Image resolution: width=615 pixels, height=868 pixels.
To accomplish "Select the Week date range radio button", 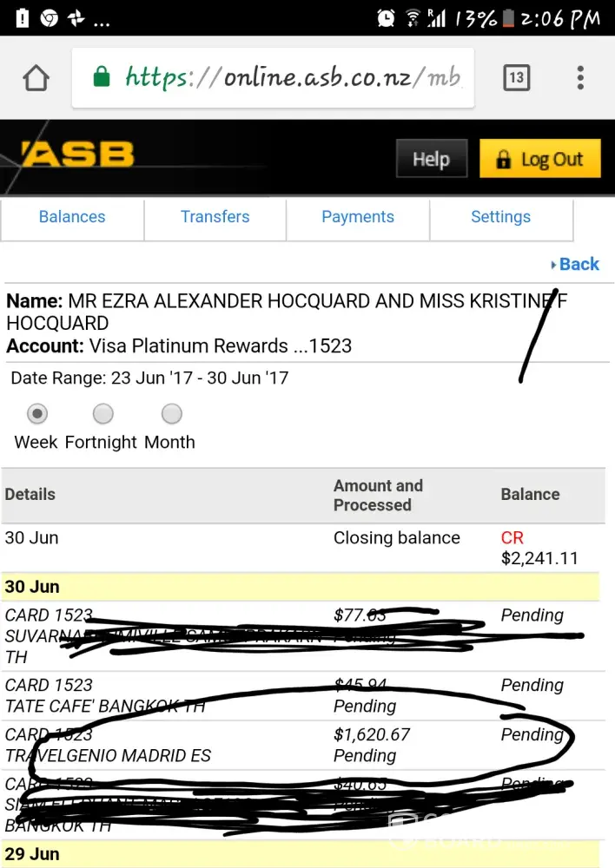I will [37, 413].
